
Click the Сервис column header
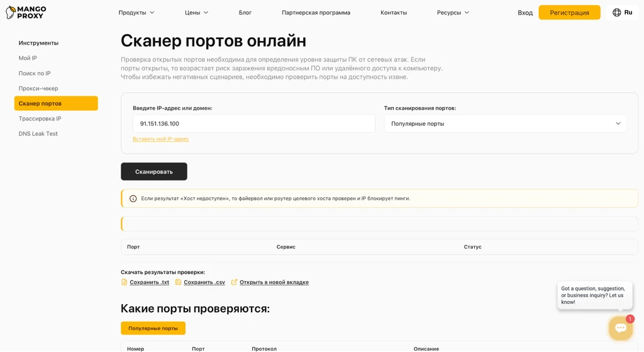tap(286, 247)
